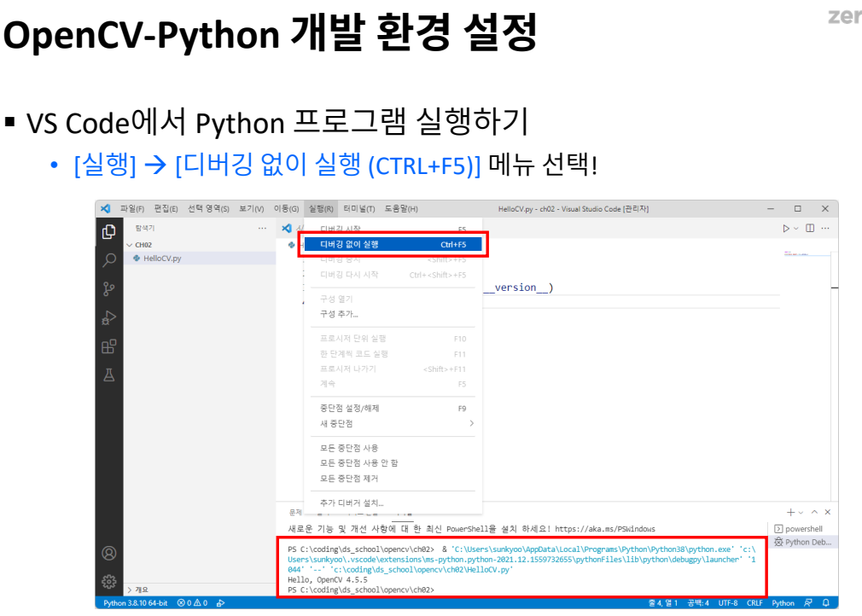The width and height of the screenshot is (862, 616).
Task: Select 모든 중단점 제거 menu item
Action: pos(393,478)
